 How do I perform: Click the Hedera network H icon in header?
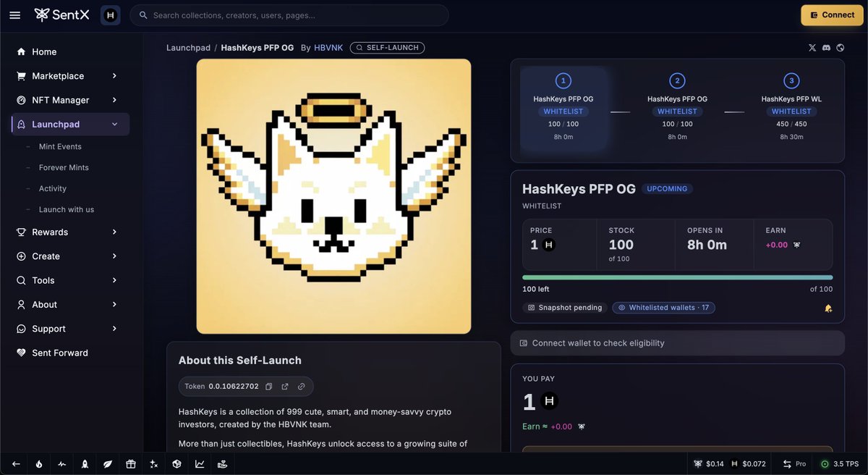110,15
